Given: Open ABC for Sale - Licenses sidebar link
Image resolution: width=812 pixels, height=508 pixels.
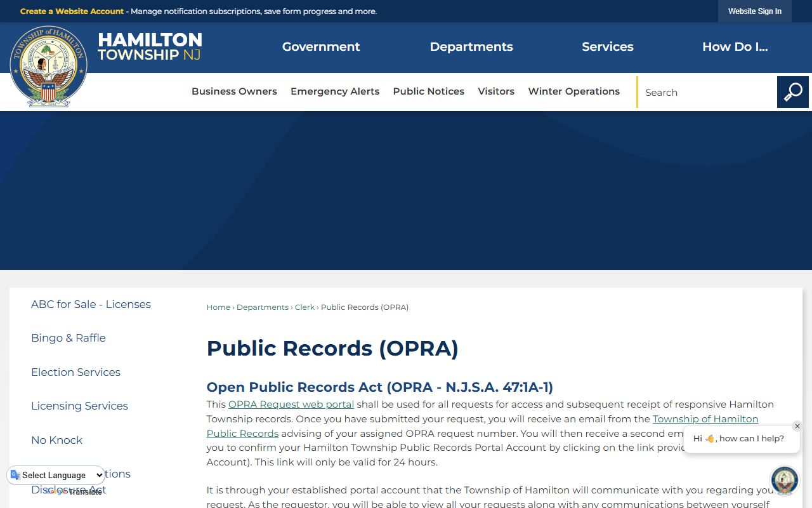Looking at the screenshot, I should tap(91, 304).
